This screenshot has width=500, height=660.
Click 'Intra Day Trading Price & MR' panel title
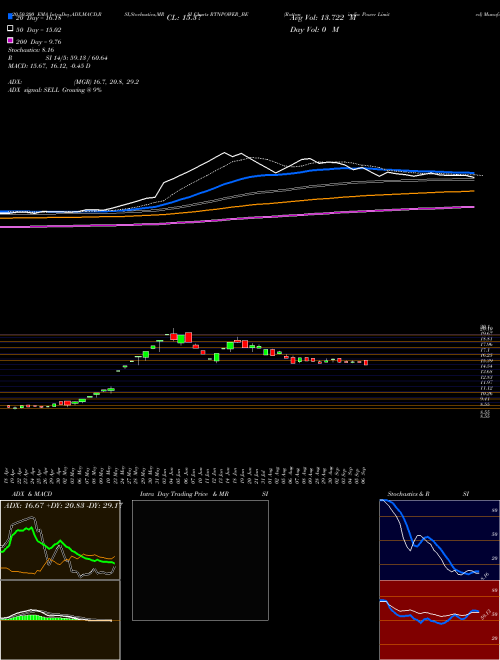(x=184, y=494)
